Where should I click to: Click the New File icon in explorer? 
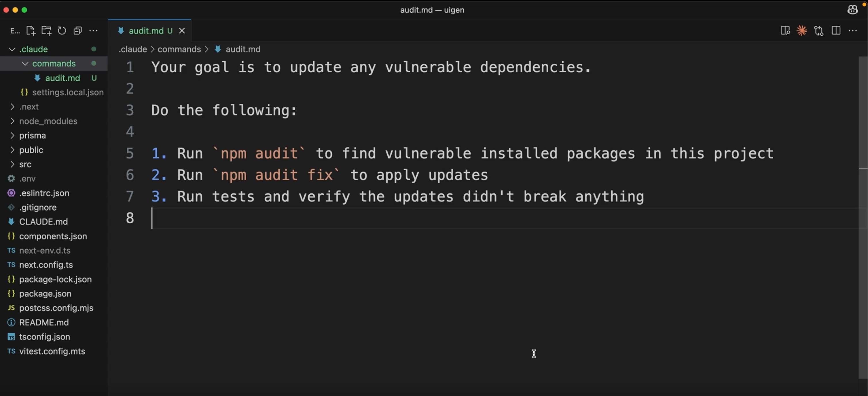tap(31, 31)
